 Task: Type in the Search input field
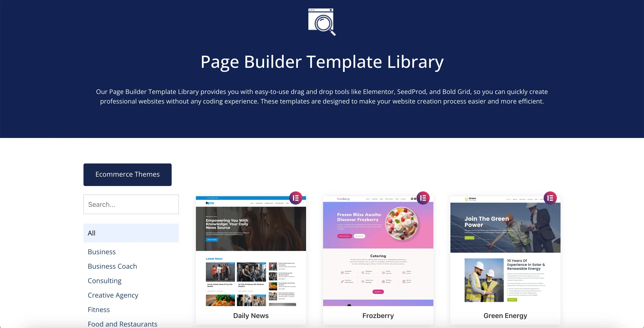tap(131, 204)
